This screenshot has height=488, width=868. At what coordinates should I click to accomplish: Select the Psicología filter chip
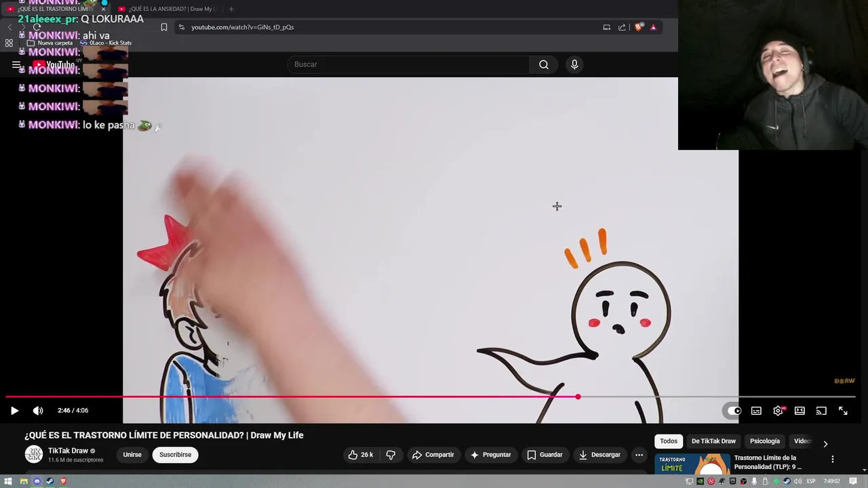coord(765,441)
